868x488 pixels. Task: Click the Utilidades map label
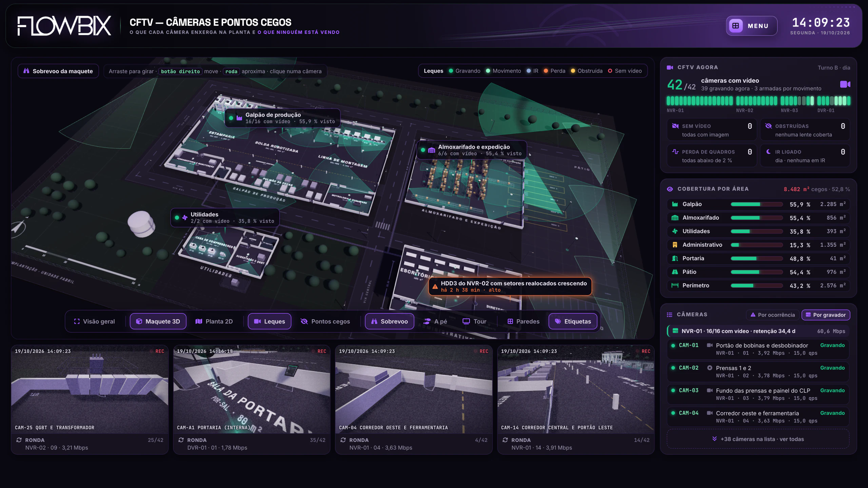(225, 218)
